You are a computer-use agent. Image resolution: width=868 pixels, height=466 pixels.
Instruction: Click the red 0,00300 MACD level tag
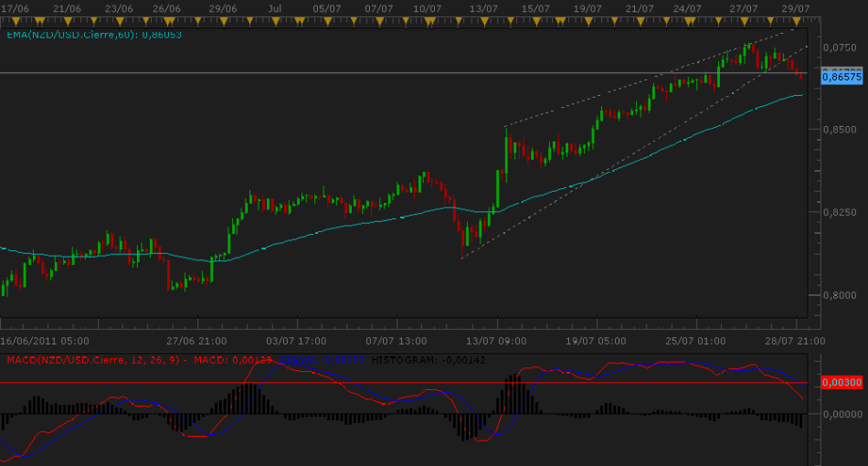(842, 382)
